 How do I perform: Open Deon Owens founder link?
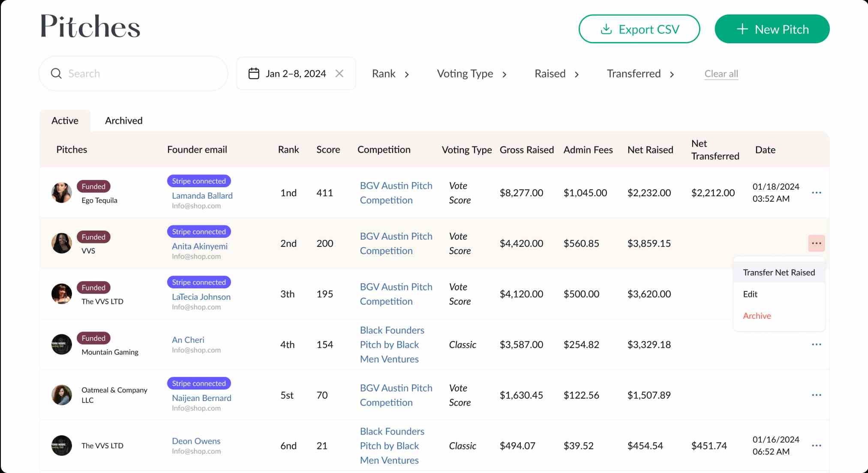196,440
